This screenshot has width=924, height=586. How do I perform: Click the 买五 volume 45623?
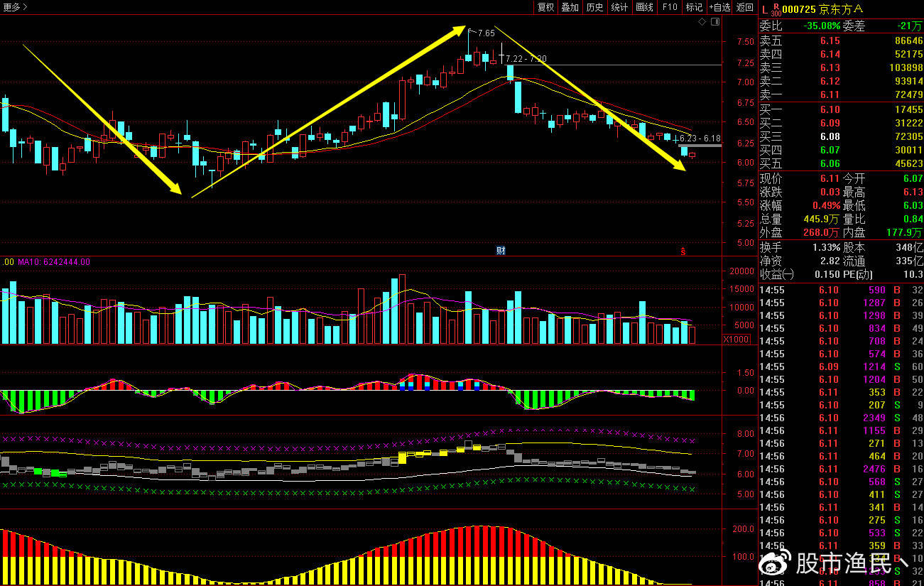[x=909, y=163]
